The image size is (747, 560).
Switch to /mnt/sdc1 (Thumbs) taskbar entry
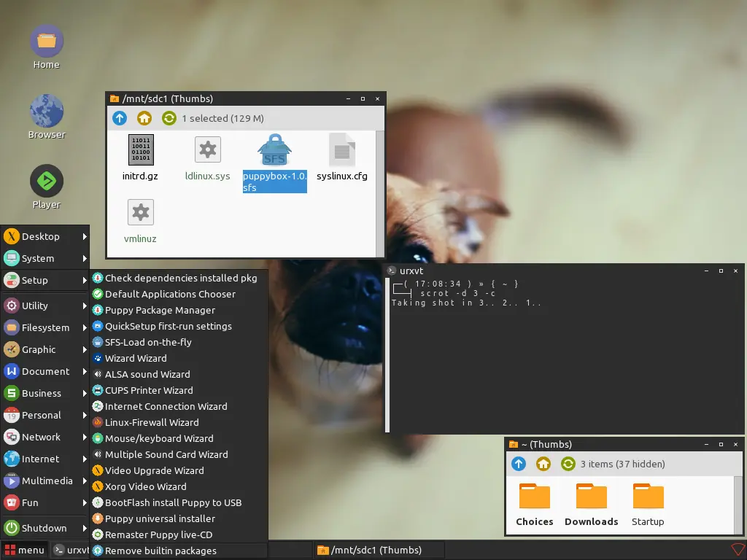(379, 550)
